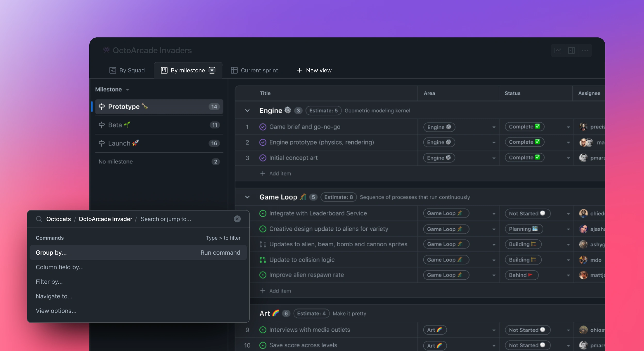Open Area dropdown for Initial concept art
Screen dimensions: 644x351
click(494, 158)
